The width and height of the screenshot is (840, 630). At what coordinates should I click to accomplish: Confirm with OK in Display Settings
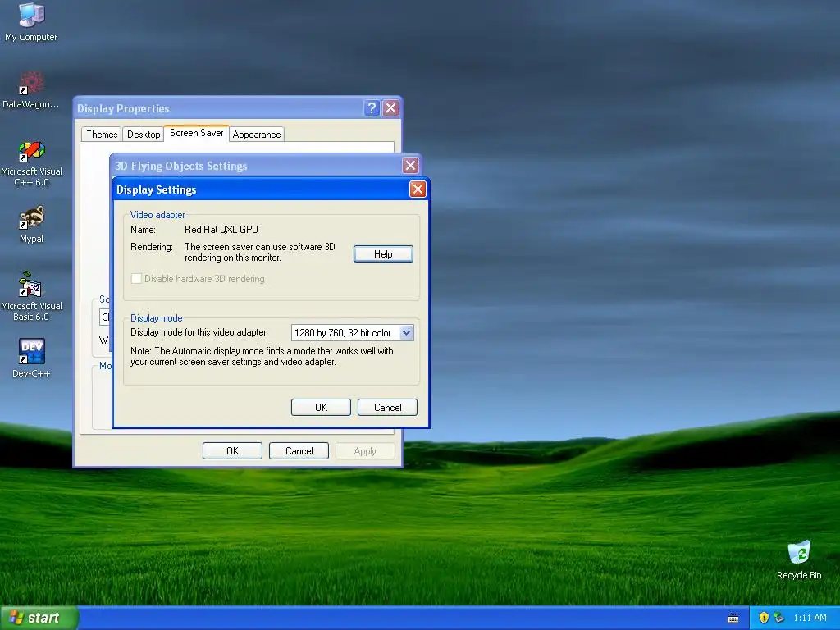321,407
